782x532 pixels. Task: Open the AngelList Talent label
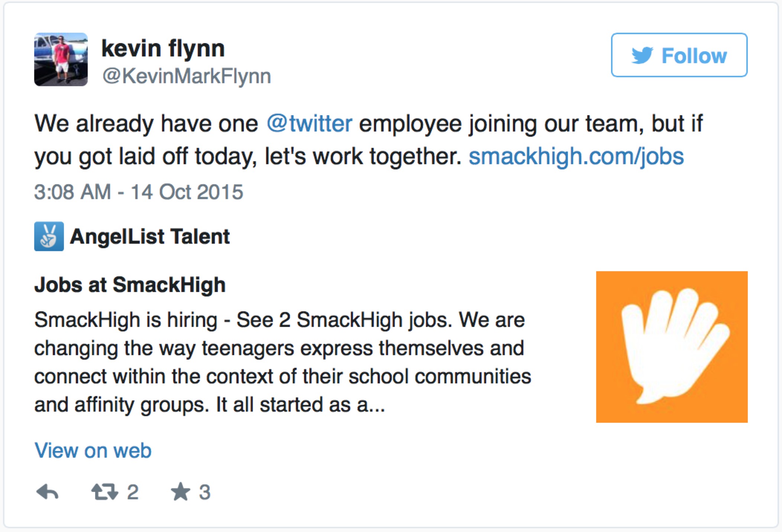pyautogui.click(x=150, y=236)
